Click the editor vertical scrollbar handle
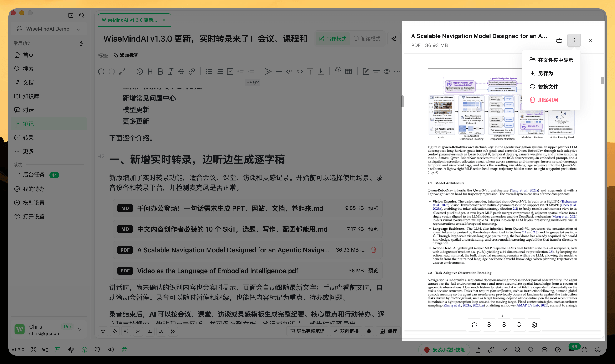 click(402, 101)
